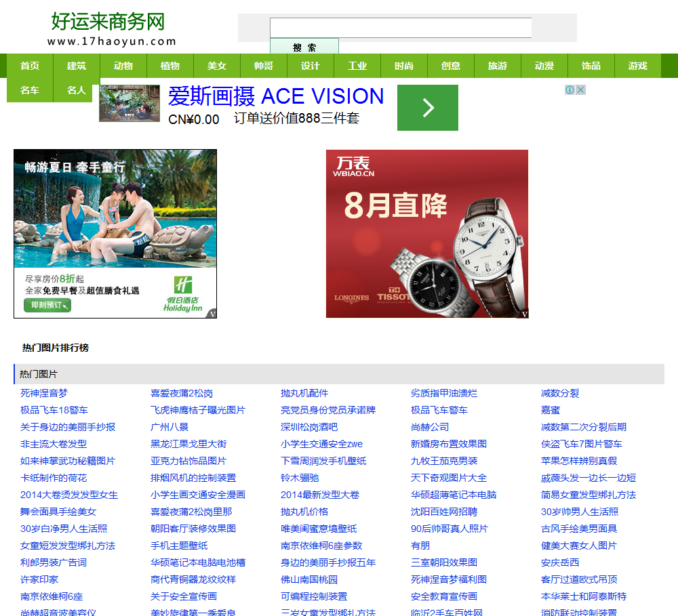Open the 广州八景 link
Screen dimensions: 678x616
click(169, 427)
